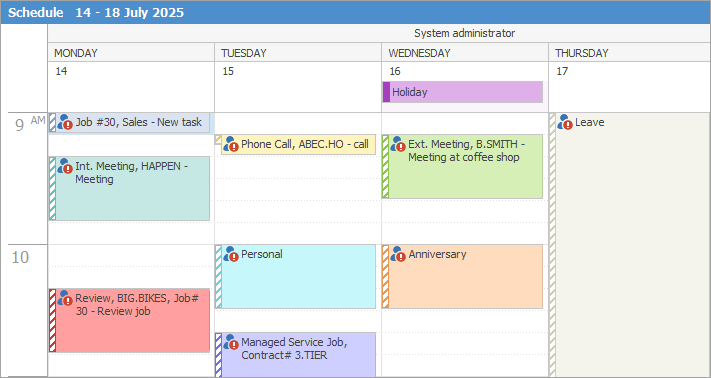Image resolution: width=711 pixels, height=378 pixels.
Task: Click the red striped status bar on Review appointment
Action: (53, 320)
